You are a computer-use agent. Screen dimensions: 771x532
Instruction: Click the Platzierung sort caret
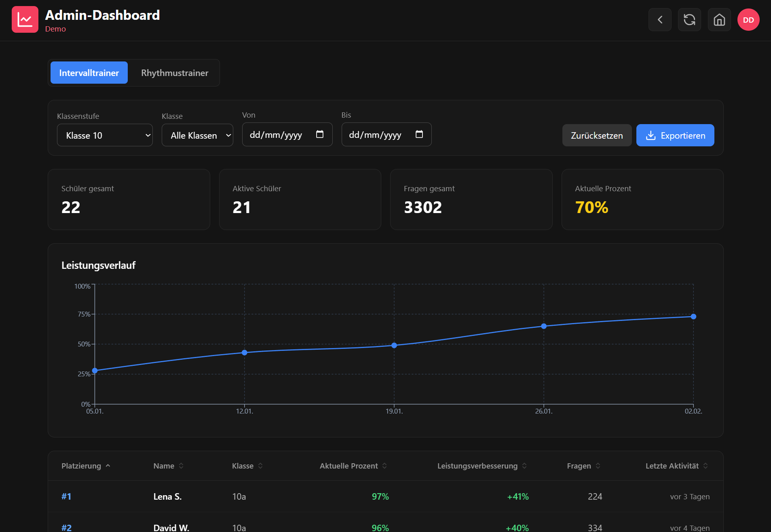click(108, 466)
